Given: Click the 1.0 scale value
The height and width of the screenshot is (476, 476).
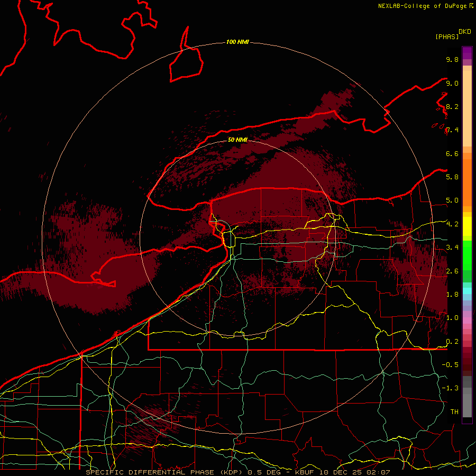Looking at the screenshot, I should pyautogui.click(x=452, y=318).
